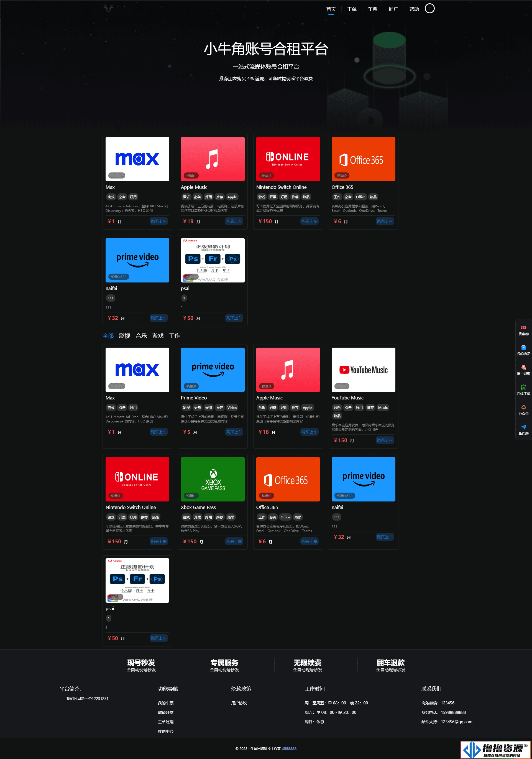Open the 车票 navigation item

(372, 9)
